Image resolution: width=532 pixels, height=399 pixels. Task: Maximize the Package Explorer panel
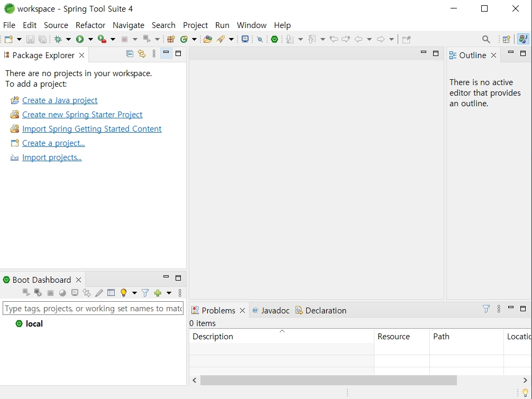[178, 53]
